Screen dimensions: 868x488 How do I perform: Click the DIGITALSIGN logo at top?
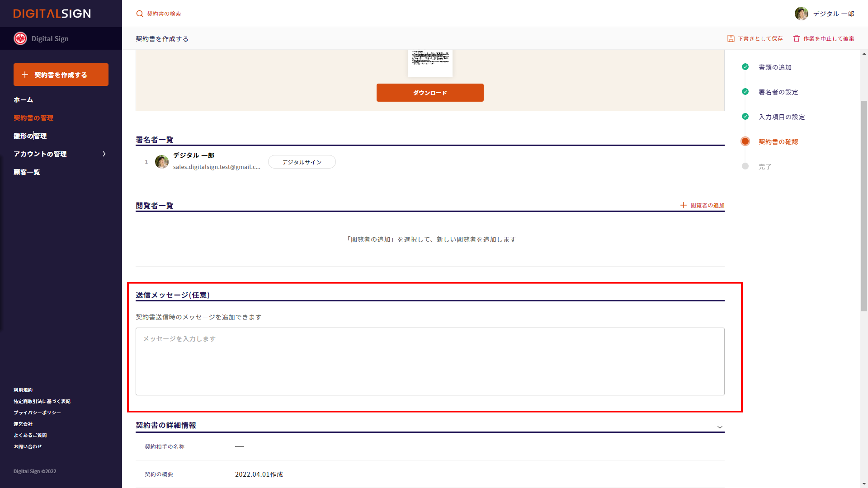52,13
